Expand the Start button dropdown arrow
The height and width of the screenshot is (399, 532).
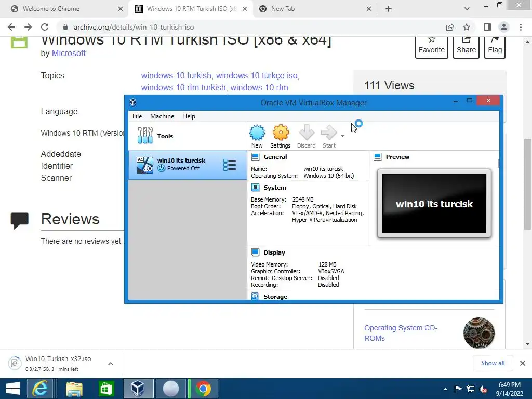tap(343, 136)
